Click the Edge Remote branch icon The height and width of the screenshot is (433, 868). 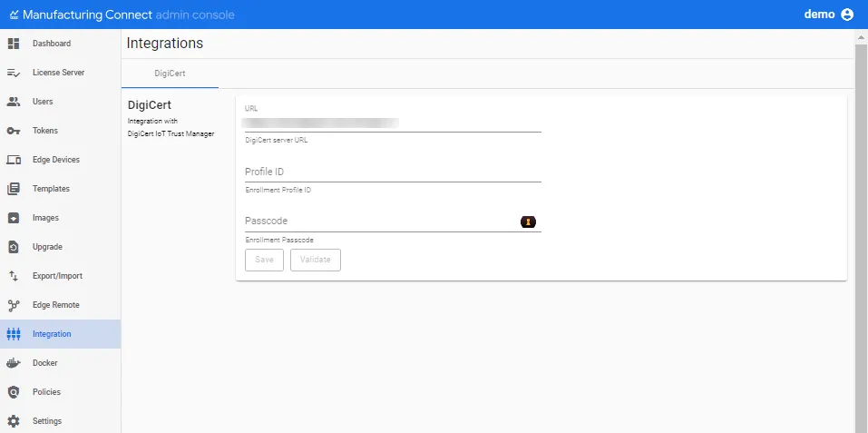(x=14, y=305)
